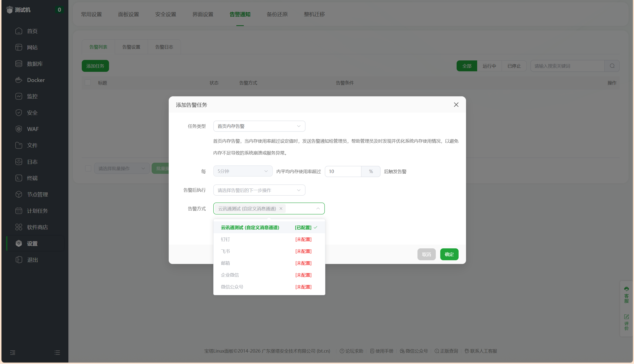Image resolution: width=634 pixels, height=364 pixels.
Task: Choose 飞书 from alert method list
Action: click(269, 251)
